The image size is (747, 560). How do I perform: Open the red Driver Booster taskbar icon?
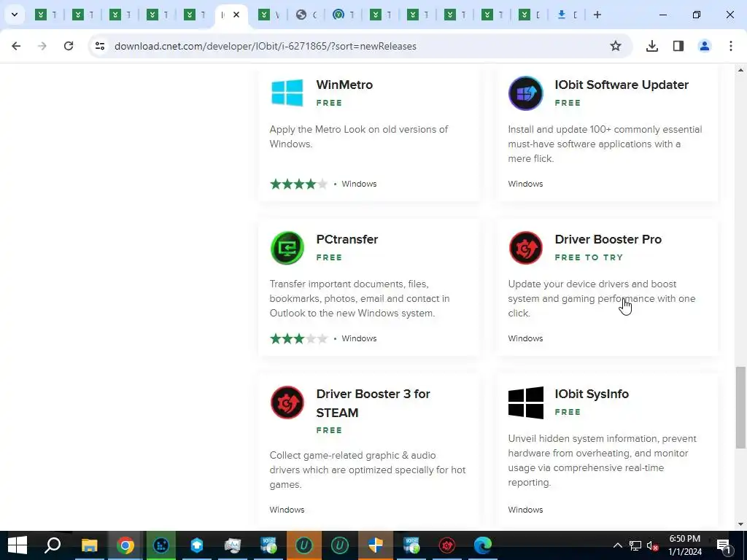click(x=447, y=545)
